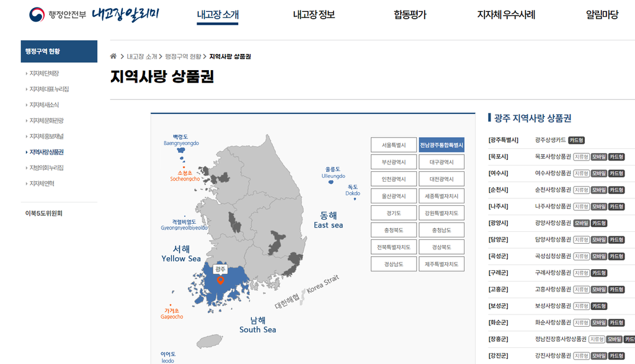Open 이북5도위원회 sidebar link
The height and width of the screenshot is (364, 635).
coord(44,213)
